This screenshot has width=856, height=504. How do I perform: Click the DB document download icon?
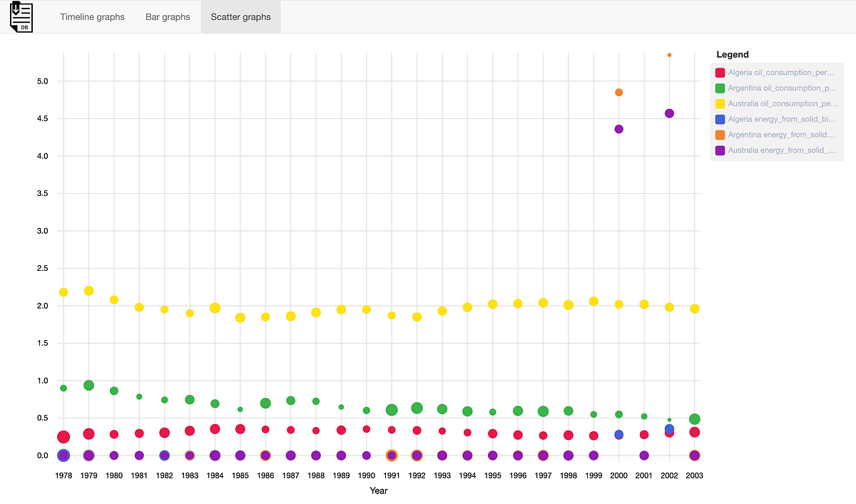(x=21, y=17)
